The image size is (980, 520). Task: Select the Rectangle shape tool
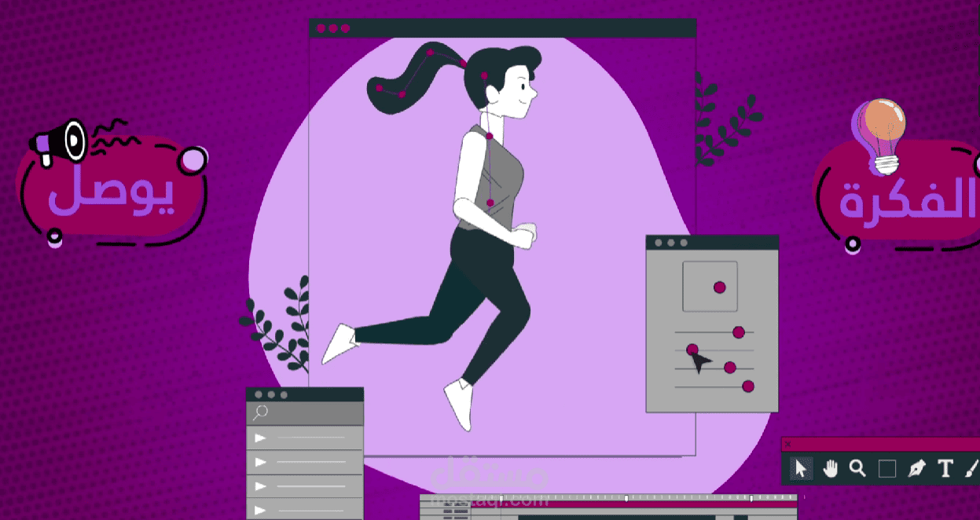(887, 469)
